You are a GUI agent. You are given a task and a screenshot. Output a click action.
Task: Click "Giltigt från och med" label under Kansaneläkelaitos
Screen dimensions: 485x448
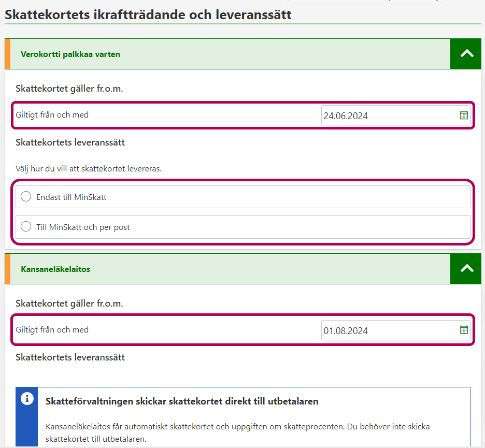(x=52, y=330)
